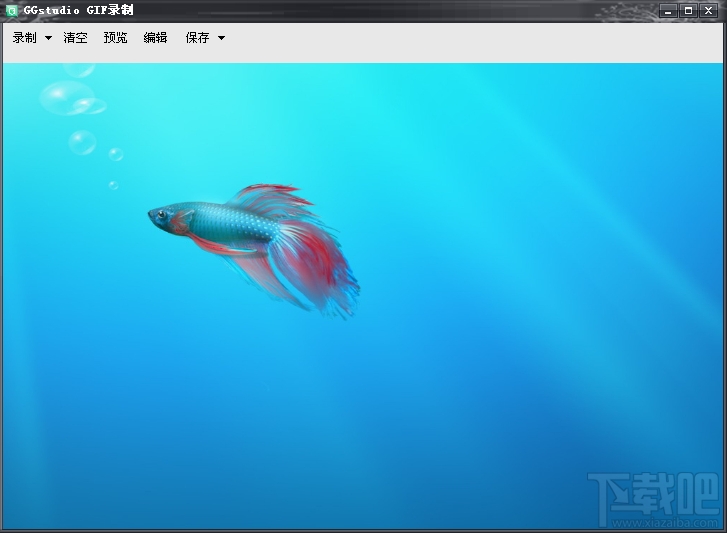Close the GGstudio GIF recorder window
This screenshot has width=727, height=533.
click(x=709, y=11)
